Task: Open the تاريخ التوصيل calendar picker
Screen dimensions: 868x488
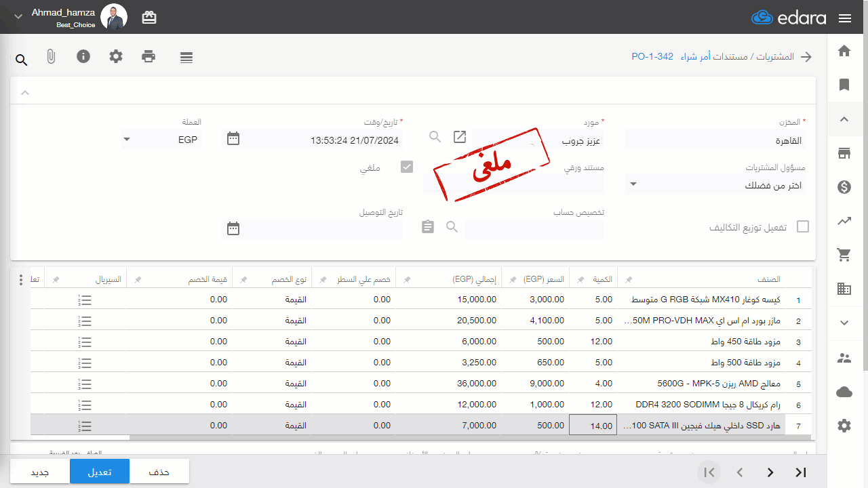Action: tap(233, 228)
